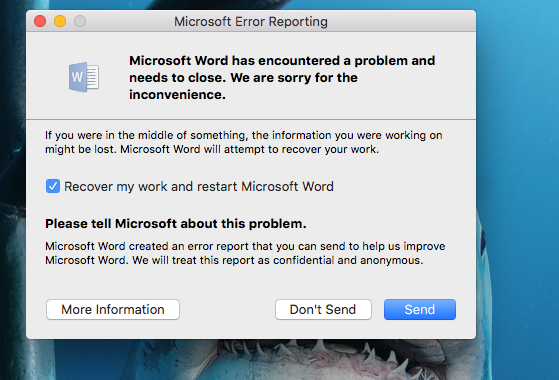Click the shark teeth on the desktop wallpaper
The height and width of the screenshot is (380, 559).
click(321, 351)
